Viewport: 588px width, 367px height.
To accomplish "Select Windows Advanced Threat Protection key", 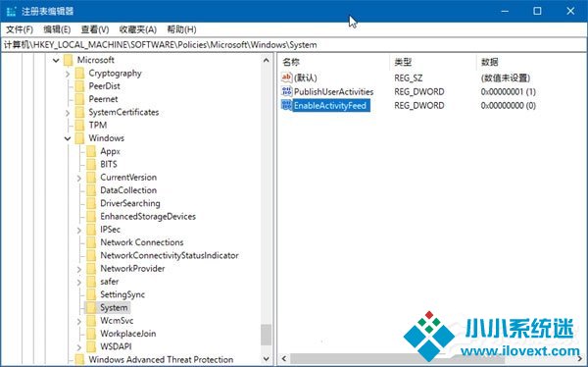I will click(x=161, y=359).
